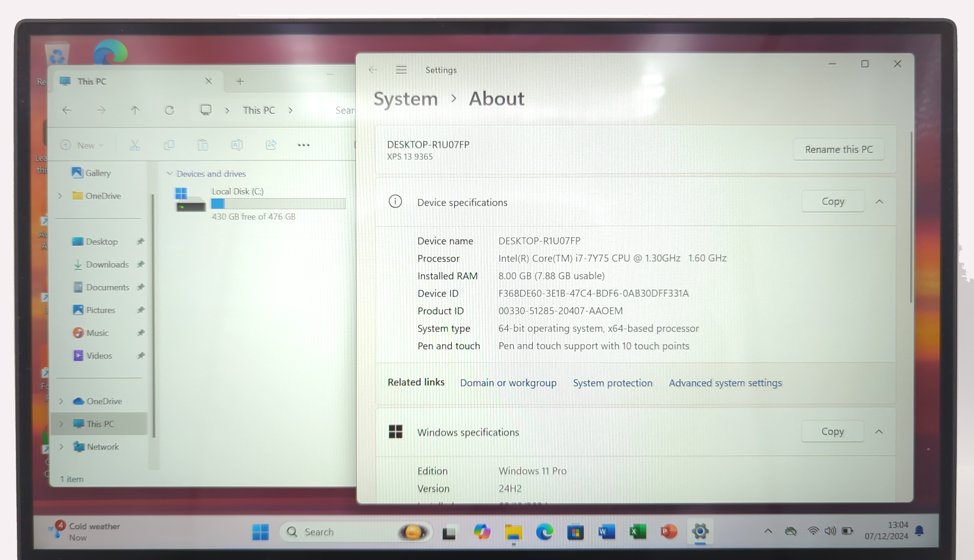Launch Microsoft Edge from the taskbar

tap(545, 532)
